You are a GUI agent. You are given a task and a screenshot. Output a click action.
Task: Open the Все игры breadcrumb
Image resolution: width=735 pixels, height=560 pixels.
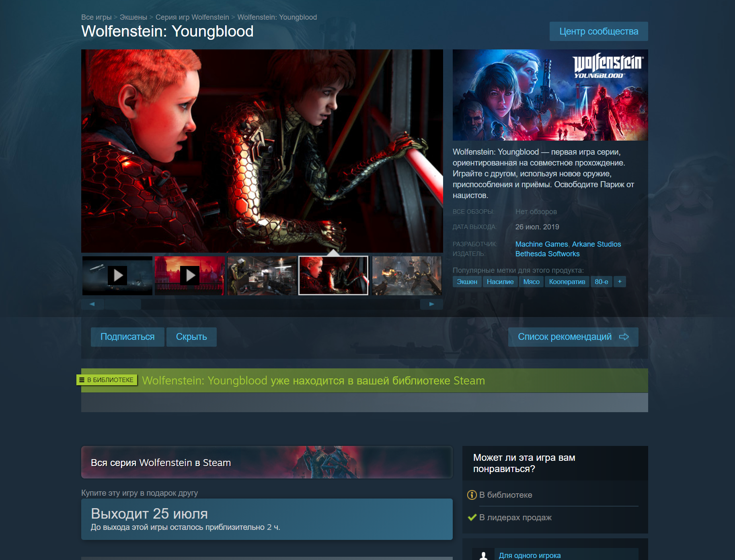point(96,17)
